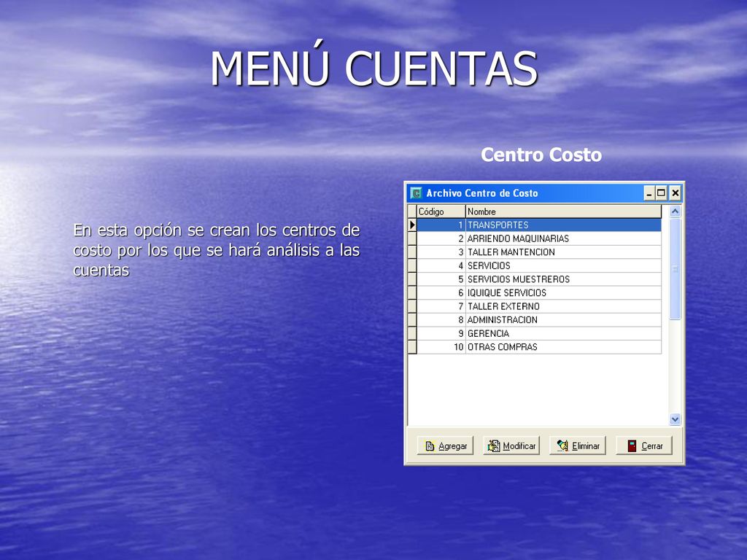Click the Modificar button's edit icon
This screenshot has width=747, height=560.
[494, 446]
